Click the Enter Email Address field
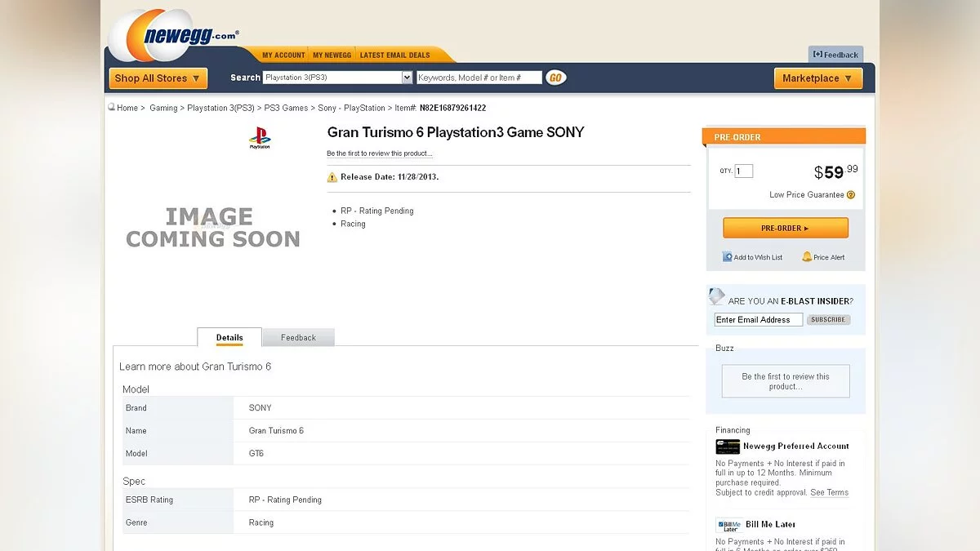This screenshot has width=980, height=551. click(x=758, y=320)
